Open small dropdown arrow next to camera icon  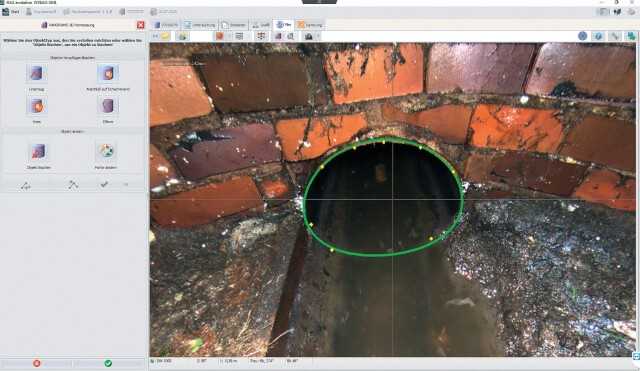click(x=318, y=37)
